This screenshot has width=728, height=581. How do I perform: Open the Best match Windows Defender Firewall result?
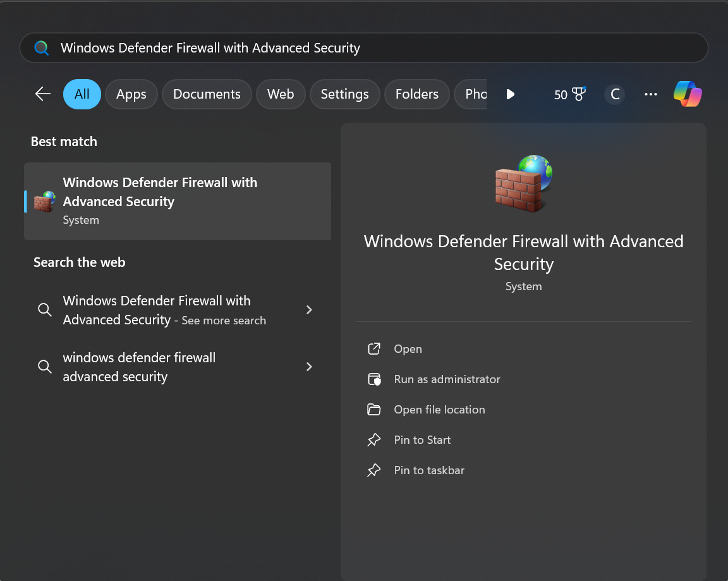click(x=178, y=202)
